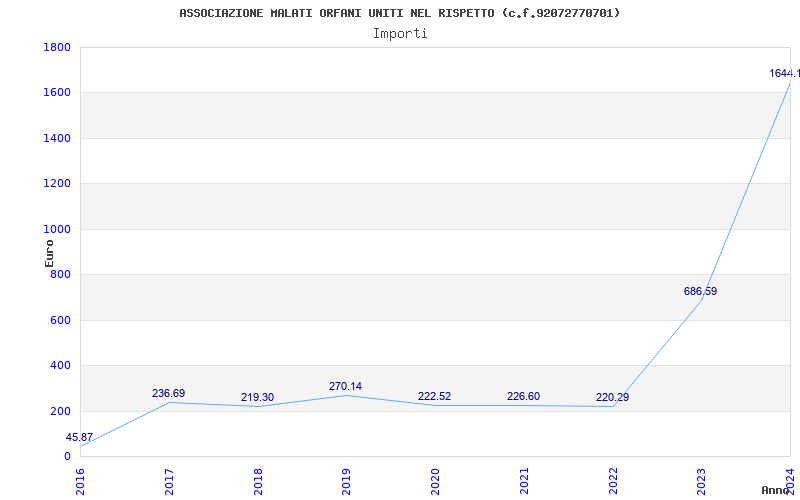Select the 200 y-axis tick label
The image size is (800, 500).
coord(60,411)
